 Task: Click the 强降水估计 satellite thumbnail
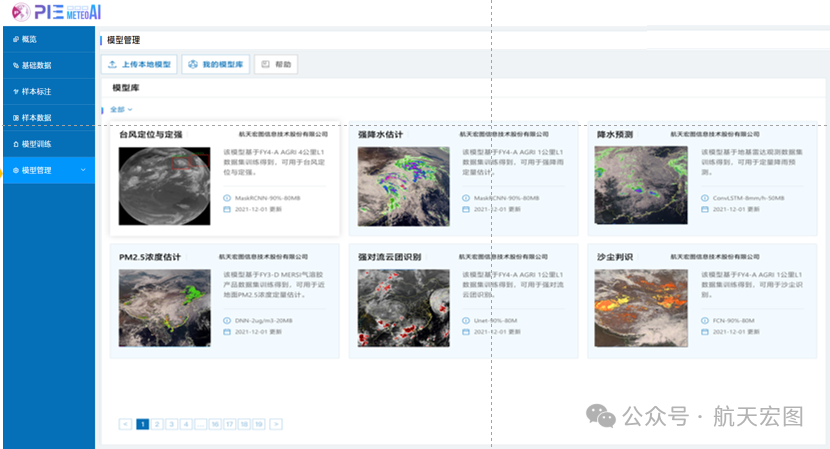click(x=404, y=186)
